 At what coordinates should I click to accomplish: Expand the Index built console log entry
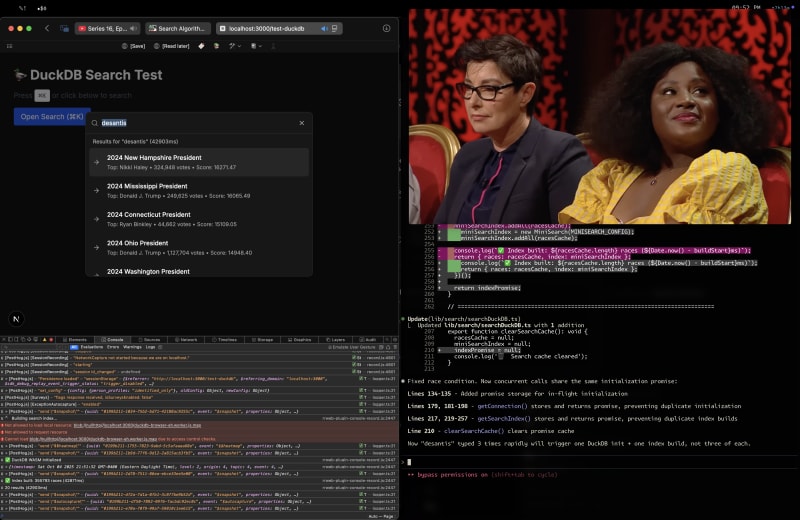(43, 481)
